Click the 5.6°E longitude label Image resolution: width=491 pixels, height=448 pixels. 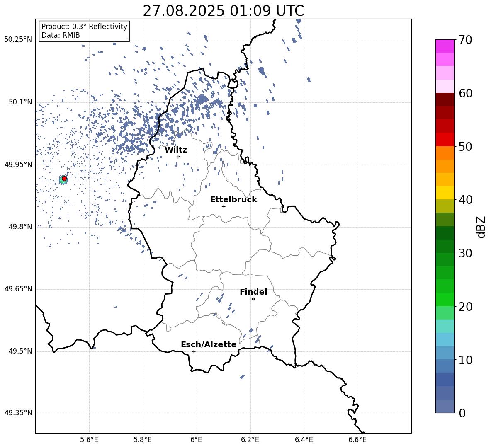pyautogui.click(x=89, y=440)
